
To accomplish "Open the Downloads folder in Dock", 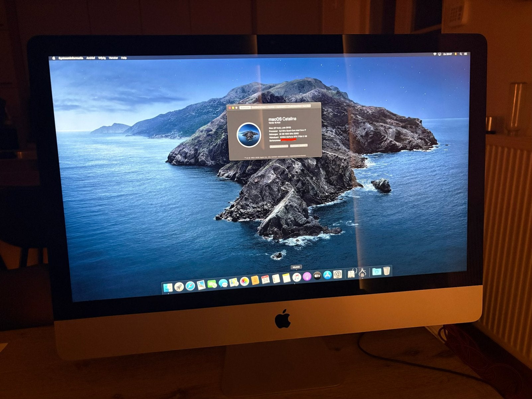I will (377, 272).
